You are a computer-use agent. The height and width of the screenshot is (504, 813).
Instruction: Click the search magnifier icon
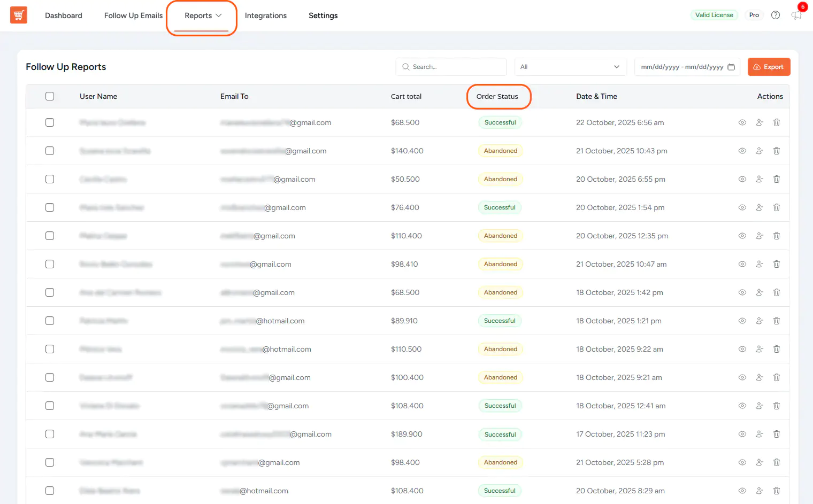pyautogui.click(x=406, y=66)
